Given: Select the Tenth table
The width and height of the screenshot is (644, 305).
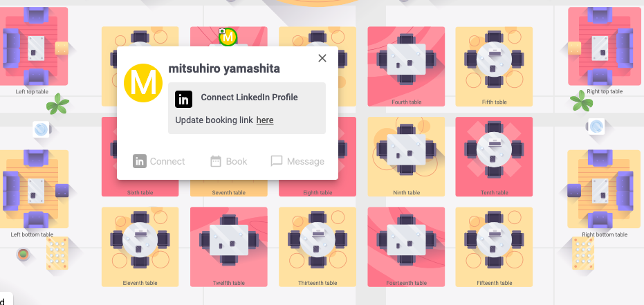Looking at the screenshot, I should point(494,157).
